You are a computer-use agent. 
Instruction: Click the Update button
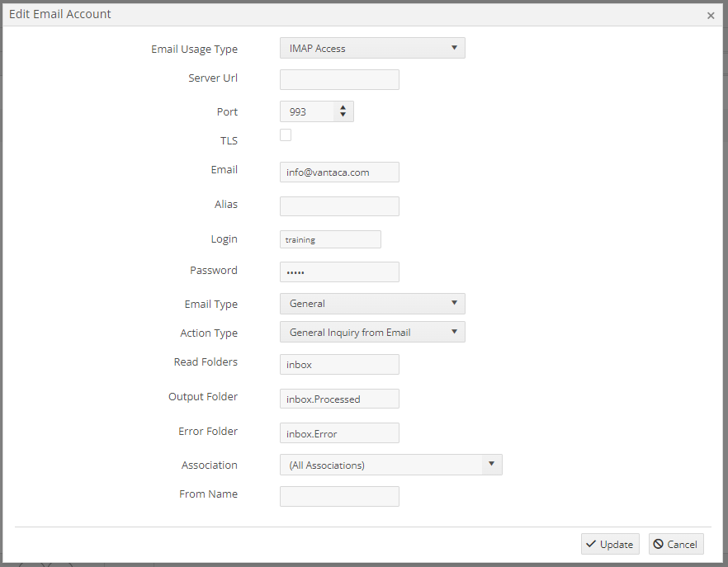610,544
